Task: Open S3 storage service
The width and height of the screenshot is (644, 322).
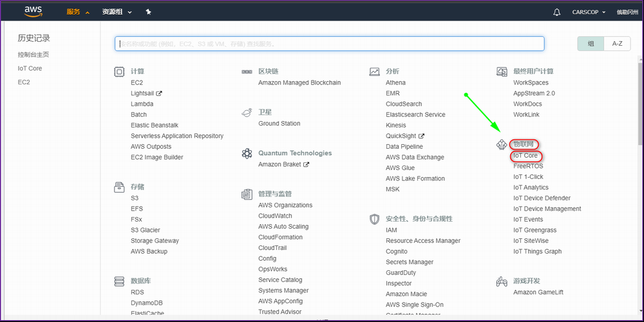Action: [135, 198]
